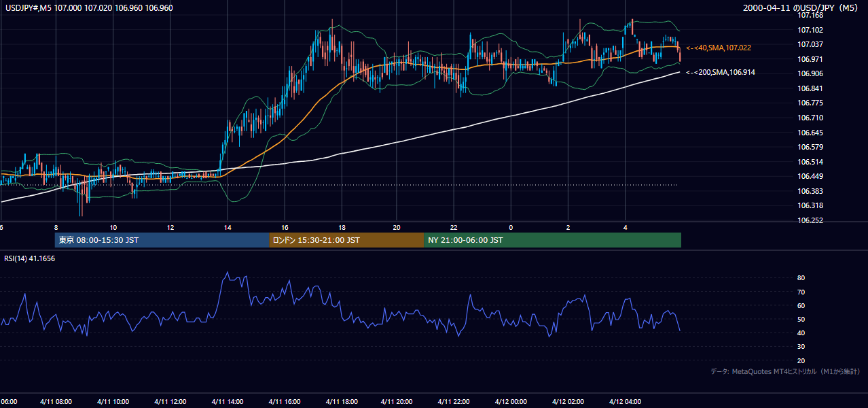Click the 4/11 08:00 time label
Screen dimensions: 868x408
[x=56, y=401]
